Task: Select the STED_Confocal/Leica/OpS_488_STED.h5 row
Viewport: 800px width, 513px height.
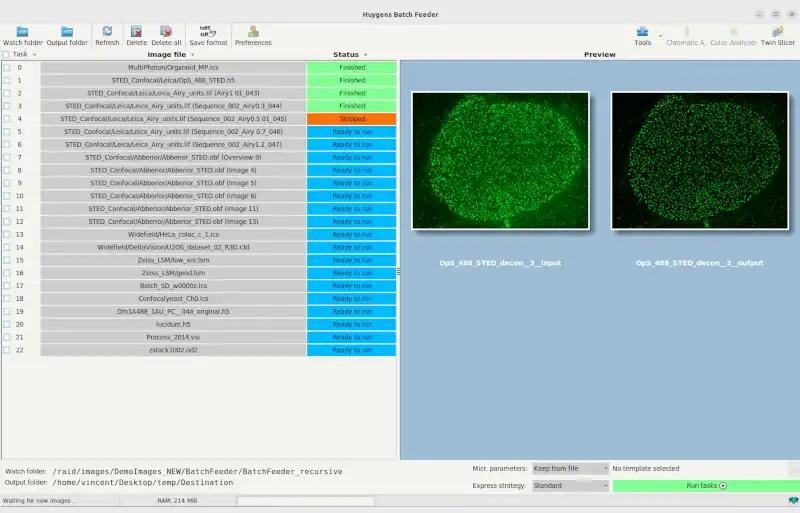Action: (x=173, y=80)
